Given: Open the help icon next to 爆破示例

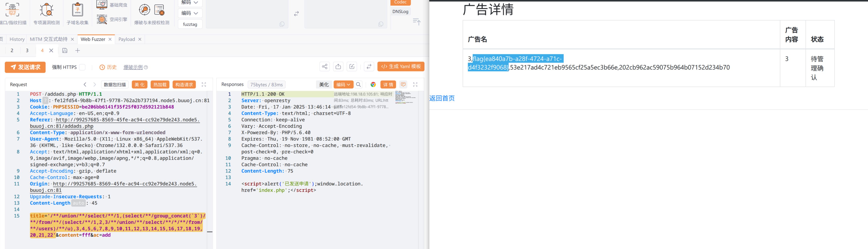Looking at the screenshot, I should (x=146, y=67).
